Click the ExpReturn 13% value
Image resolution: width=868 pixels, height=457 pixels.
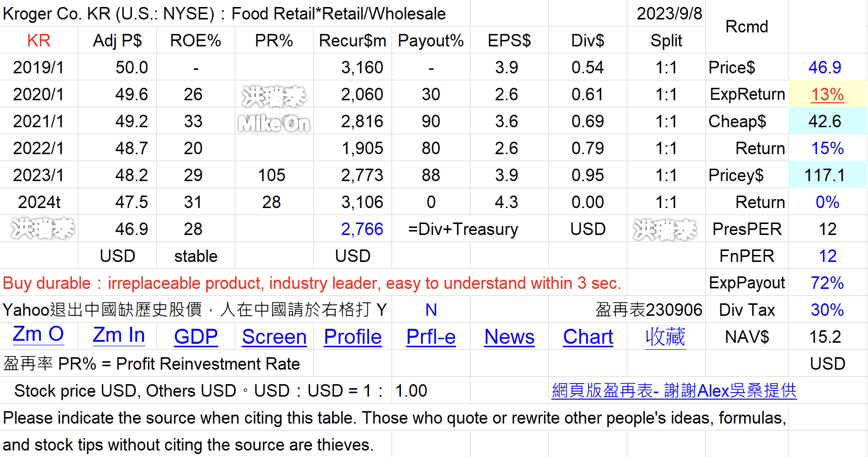[827, 94]
